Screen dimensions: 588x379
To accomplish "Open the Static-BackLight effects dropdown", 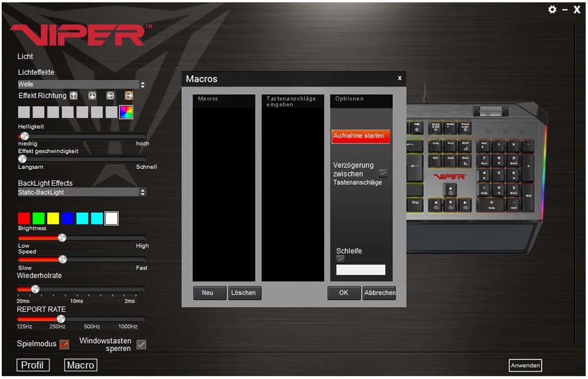I will pyautogui.click(x=81, y=193).
